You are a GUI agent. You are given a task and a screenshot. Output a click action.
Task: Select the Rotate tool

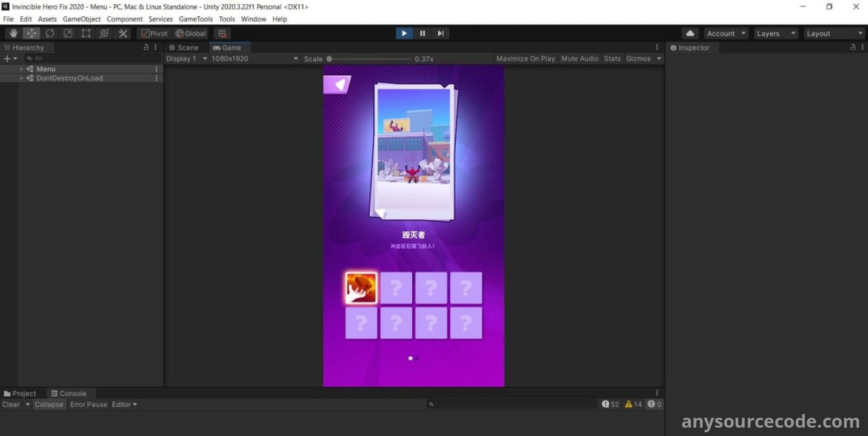(50, 33)
